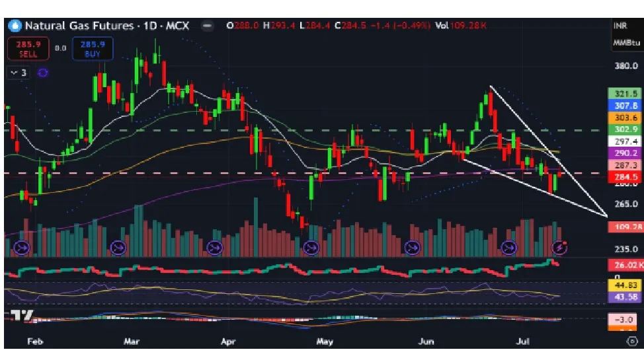
Task: Click the yellow 44.83 indicator value label
Action: tap(624, 285)
